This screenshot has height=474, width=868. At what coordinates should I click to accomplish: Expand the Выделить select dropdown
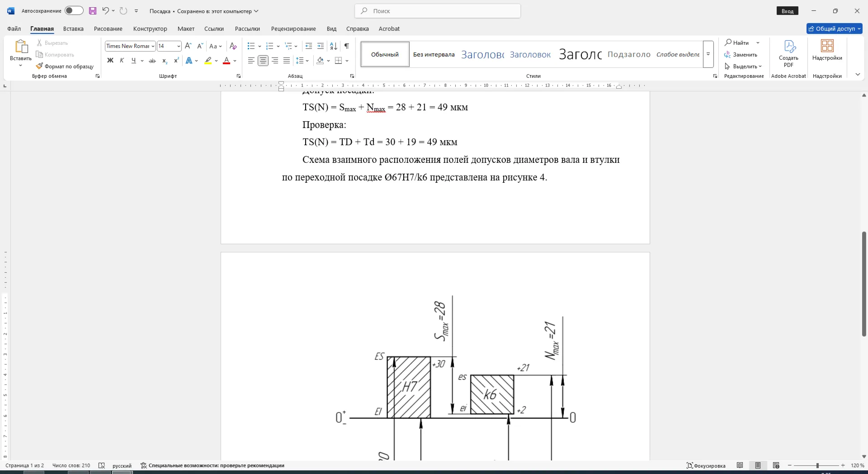coord(743,66)
